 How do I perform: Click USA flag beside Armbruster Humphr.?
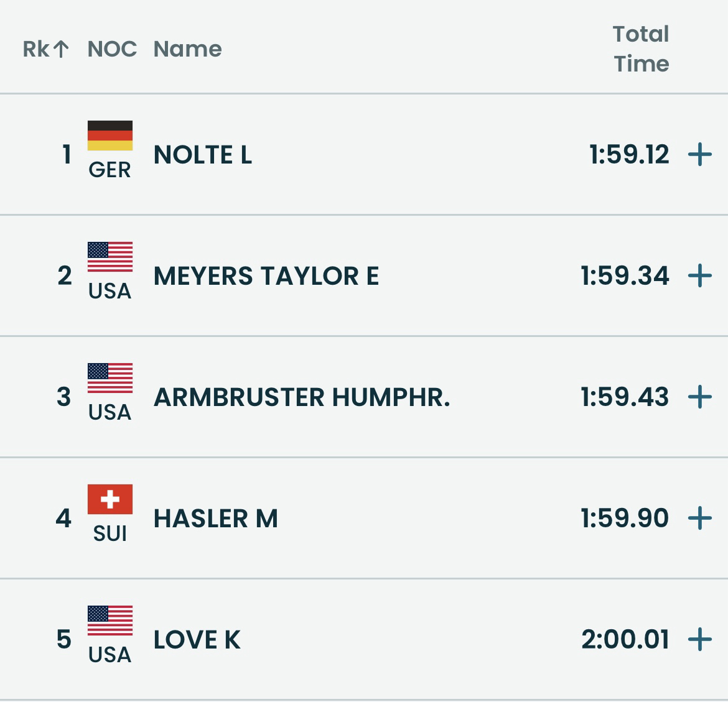pyautogui.click(x=110, y=378)
